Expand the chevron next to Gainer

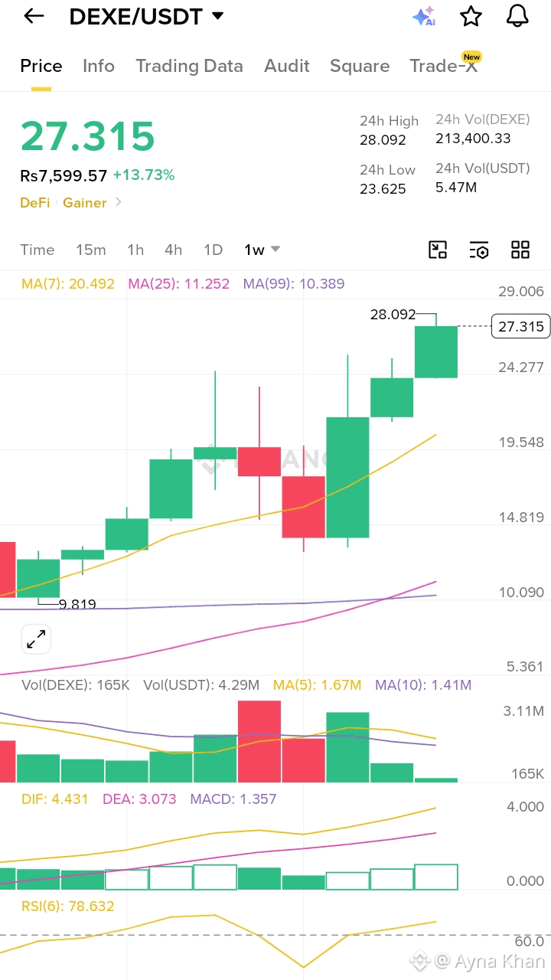point(118,202)
